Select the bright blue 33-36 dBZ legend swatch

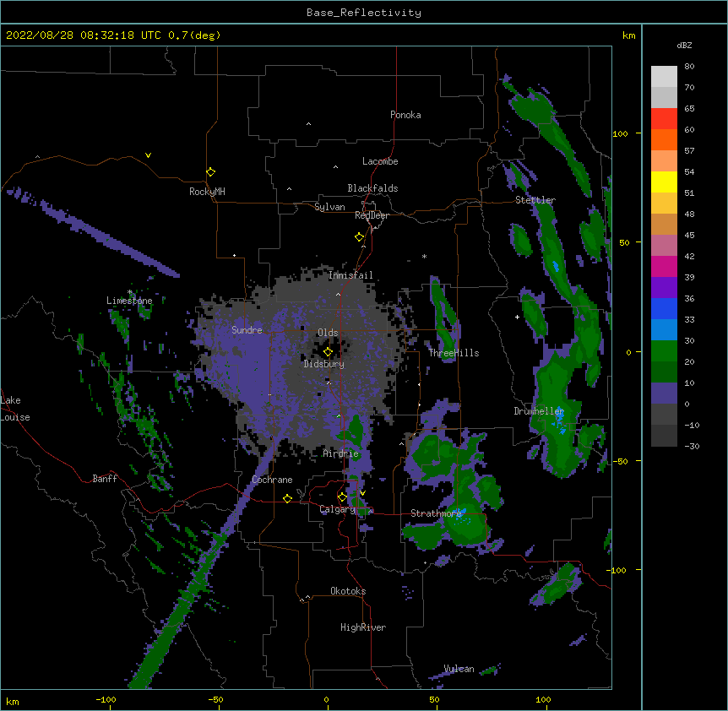(664, 308)
